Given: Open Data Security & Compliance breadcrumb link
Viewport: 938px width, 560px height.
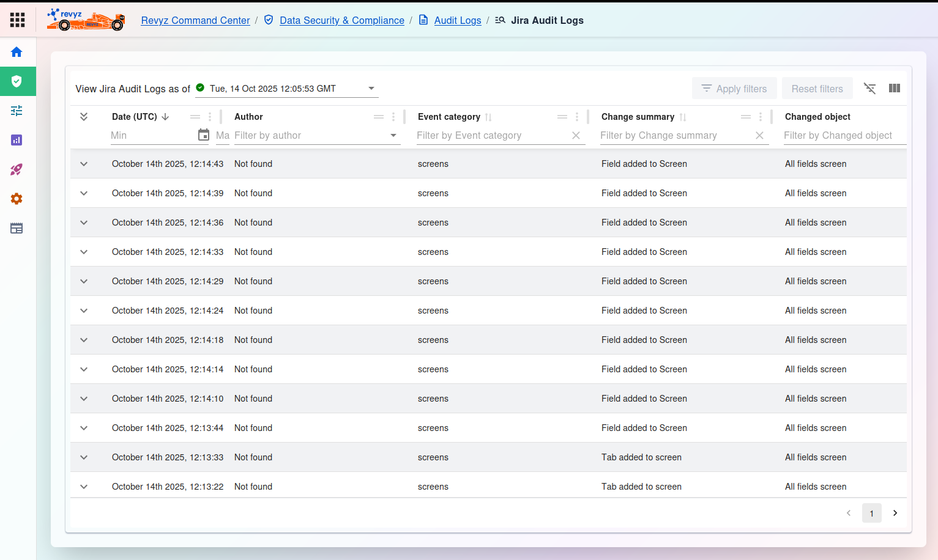Looking at the screenshot, I should (341, 20).
